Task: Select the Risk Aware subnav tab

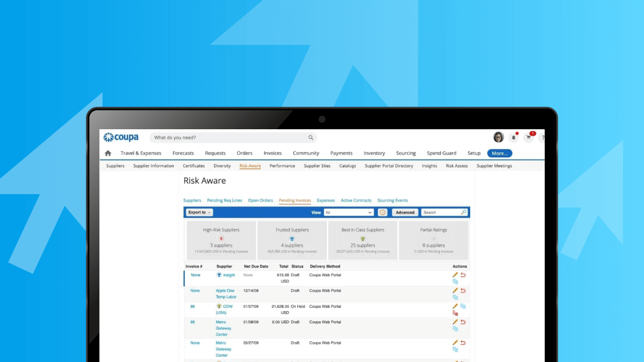Action: coord(250,166)
